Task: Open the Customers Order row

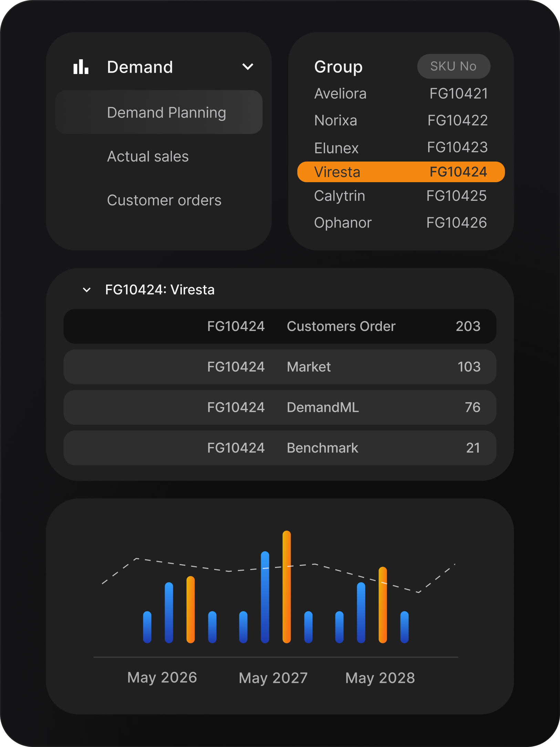Action: [280, 326]
